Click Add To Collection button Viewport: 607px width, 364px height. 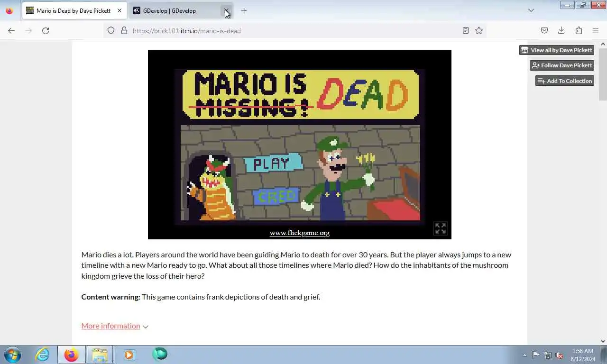565,81
